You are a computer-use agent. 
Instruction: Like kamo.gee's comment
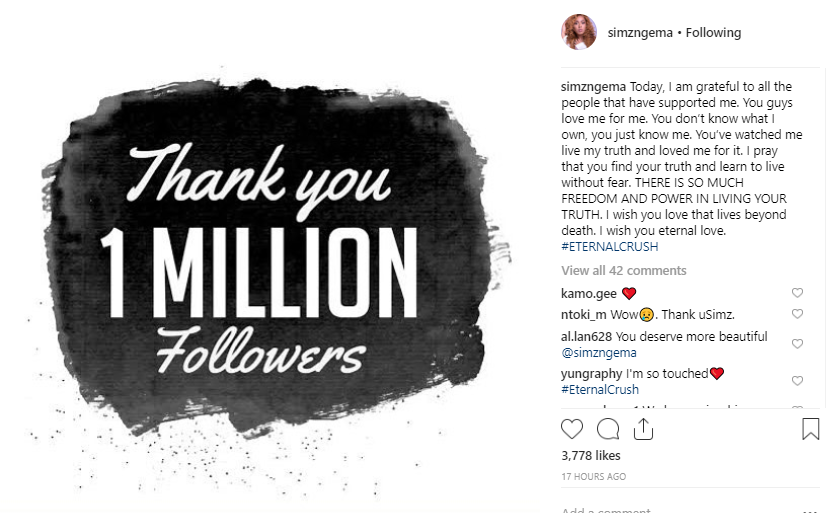(797, 293)
